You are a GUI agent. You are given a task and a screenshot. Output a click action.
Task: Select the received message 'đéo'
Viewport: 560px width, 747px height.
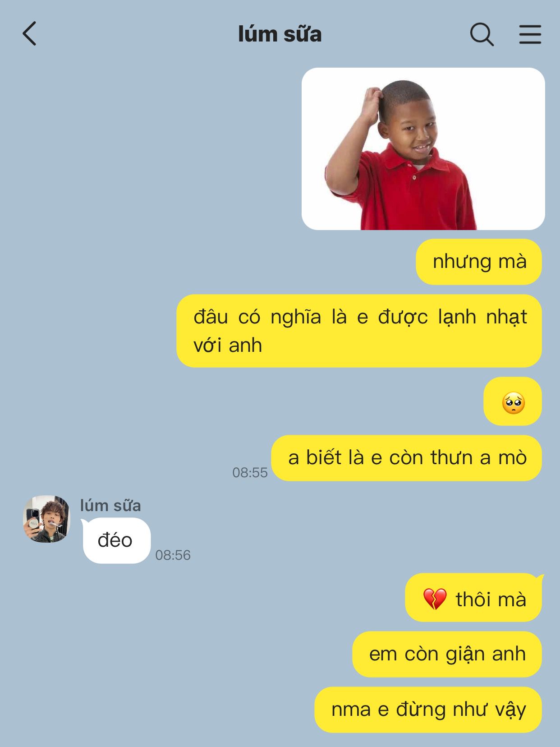click(116, 540)
